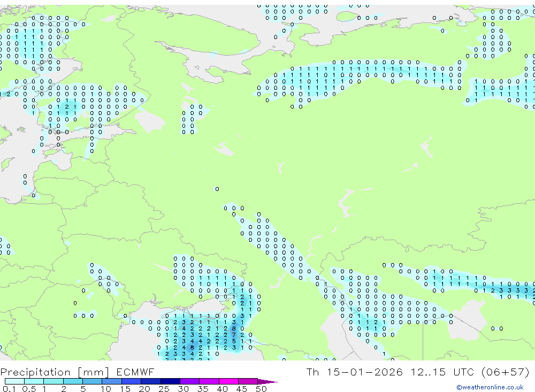535x392 pixels.
Task: Click the '0.1' legend scale label
Action: [x=9, y=389]
